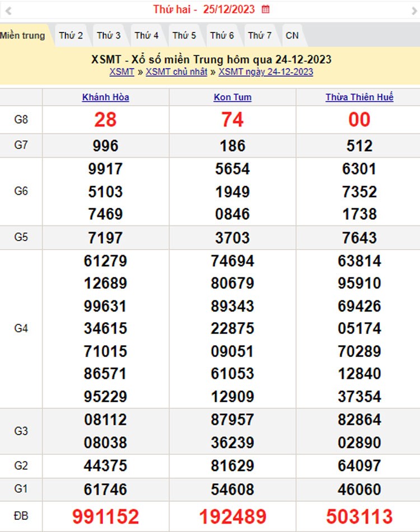Click the date text Thứ hai 25/12/2023
420x532 pixels.
click(x=204, y=10)
